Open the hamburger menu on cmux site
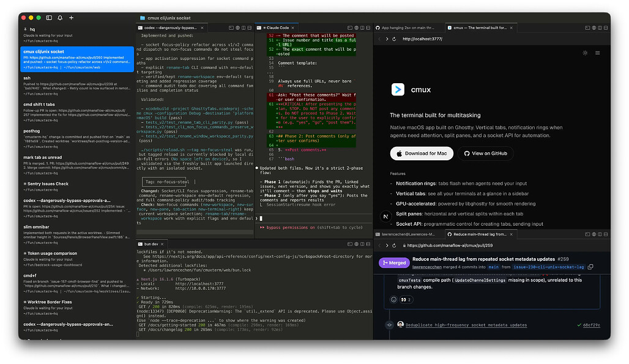The width and height of the screenshot is (629, 364). (598, 53)
